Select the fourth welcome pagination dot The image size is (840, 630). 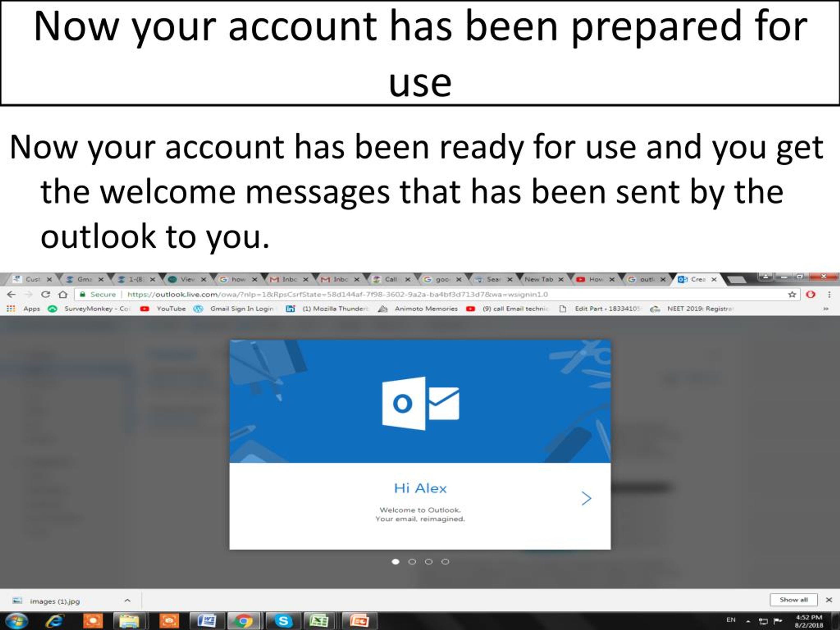pos(446,562)
